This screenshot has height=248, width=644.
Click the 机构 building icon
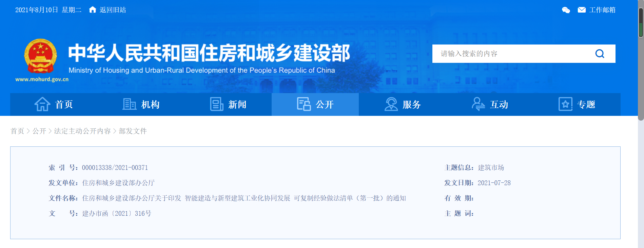[129, 104]
